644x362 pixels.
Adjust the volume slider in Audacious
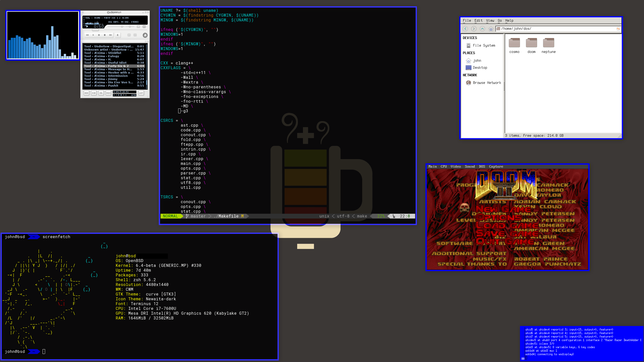pyautogui.click(x=122, y=27)
